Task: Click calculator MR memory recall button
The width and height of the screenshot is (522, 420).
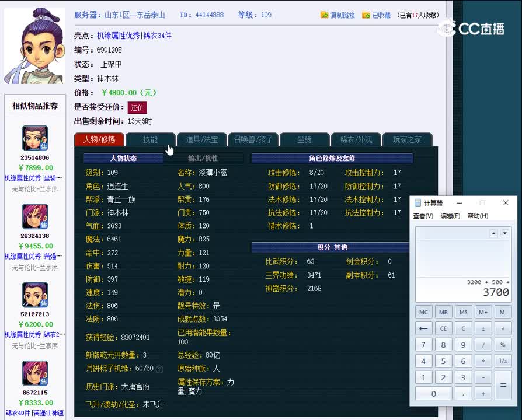Action: coord(443,312)
